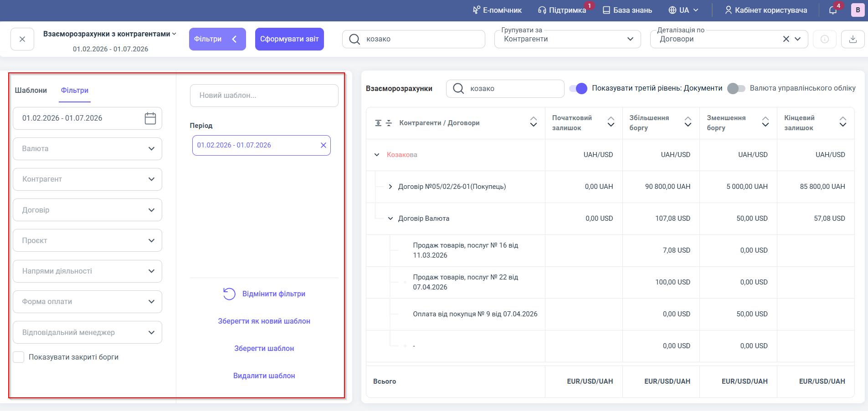The width and height of the screenshot is (868, 411).
Task: Open the Козакова contractor link
Action: coord(402,155)
